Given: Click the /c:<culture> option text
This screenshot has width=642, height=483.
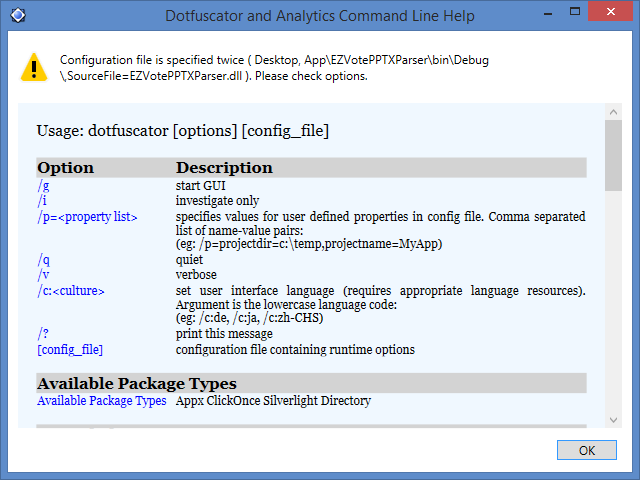Looking at the screenshot, I should [71, 291].
